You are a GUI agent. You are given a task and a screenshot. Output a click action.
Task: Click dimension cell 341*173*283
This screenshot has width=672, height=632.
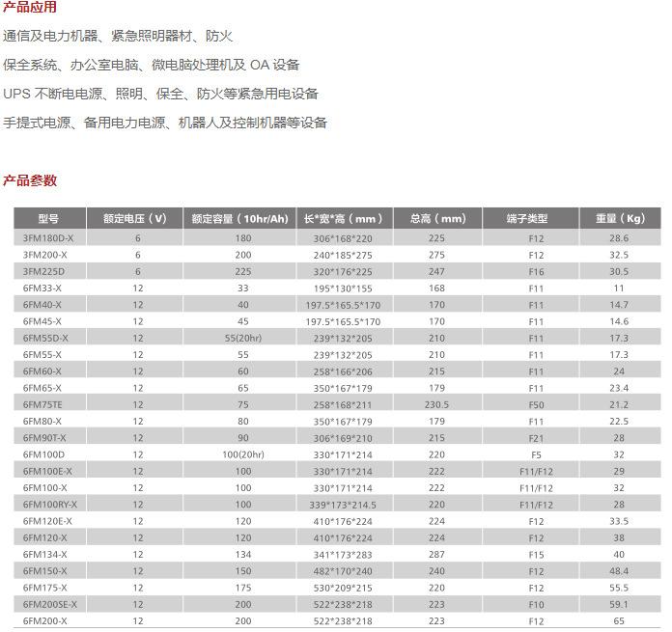click(x=343, y=555)
